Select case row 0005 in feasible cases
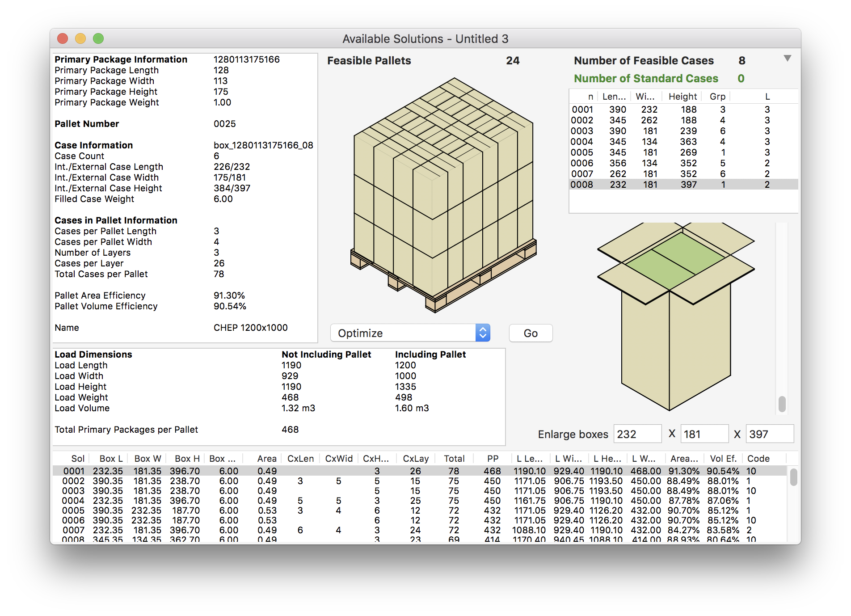851x616 pixels. [683, 152]
